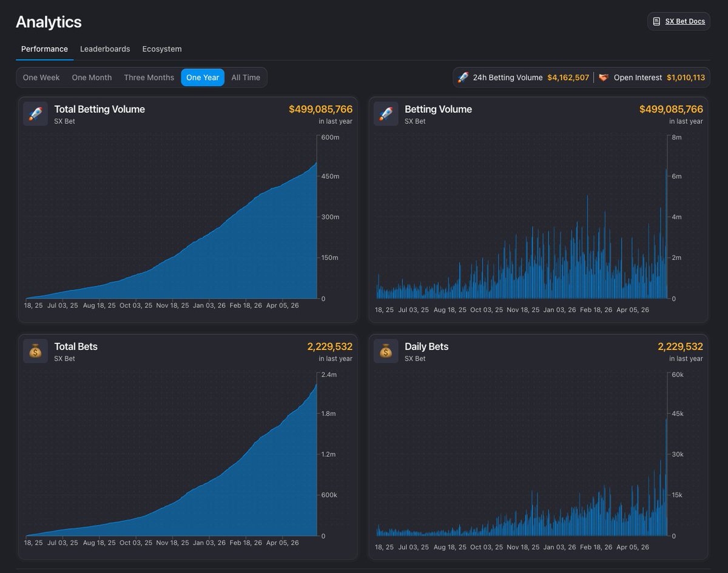This screenshot has height=573, width=728.
Task: Click the $499,085,766 value on Total Betting Volume card
Action: click(x=320, y=109)
